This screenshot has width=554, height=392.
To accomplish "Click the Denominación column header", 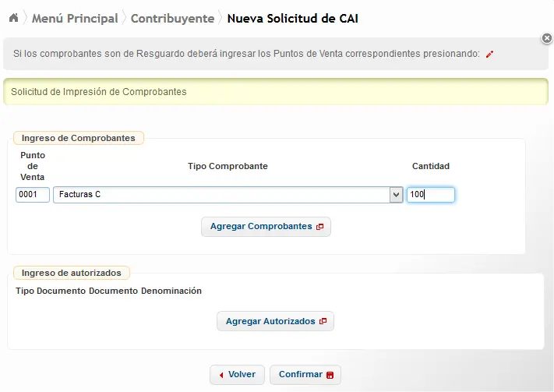I will click(x=171, y=291).
